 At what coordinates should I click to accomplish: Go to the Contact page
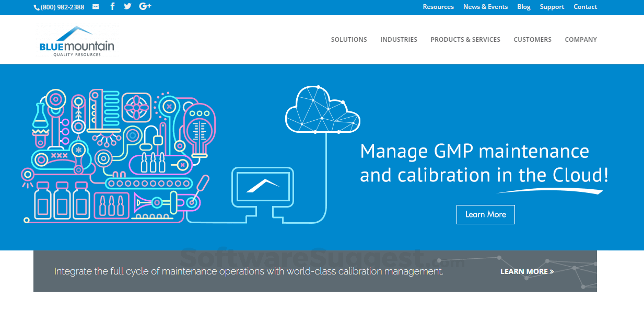point(585,7)
